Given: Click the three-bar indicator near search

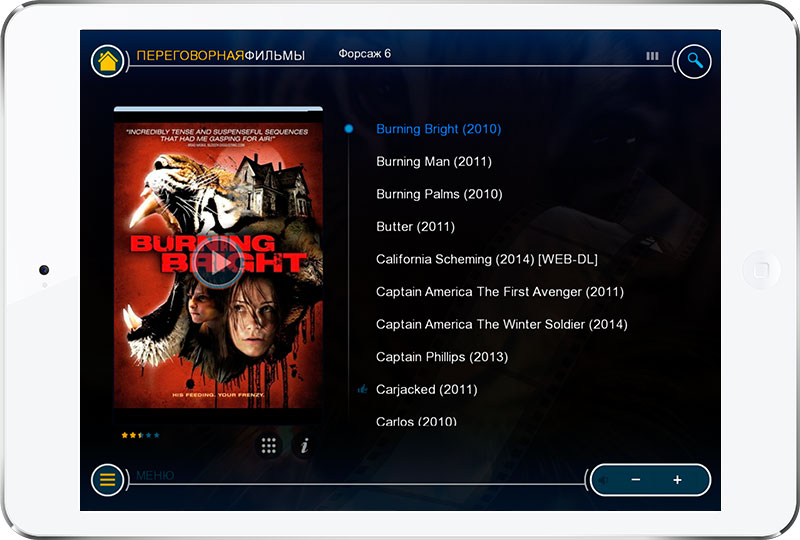Looking at the screenshot, I should coord(652,56).
